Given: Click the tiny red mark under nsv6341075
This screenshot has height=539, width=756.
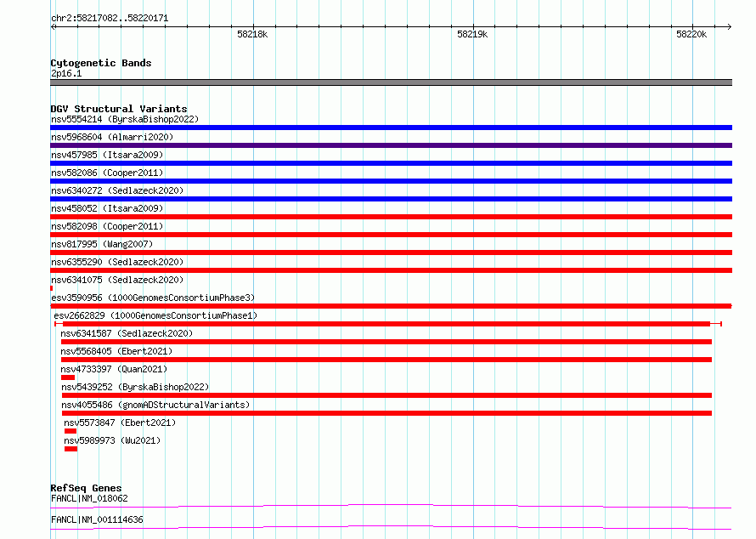Looking at the screenshot, I should (x=52, y=288).
